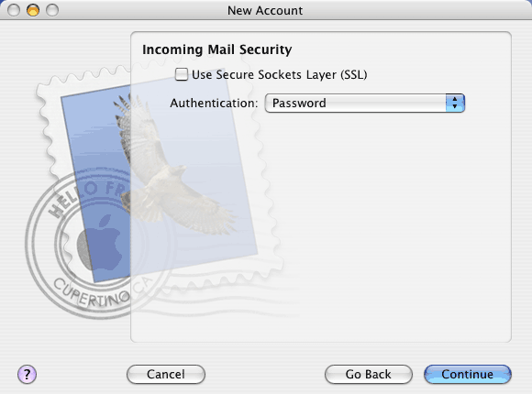The width and height of the screenshot is (532, 394).
Task: Click the blue up-down arrows of the Authentication menu
Action: click(455, 103)
